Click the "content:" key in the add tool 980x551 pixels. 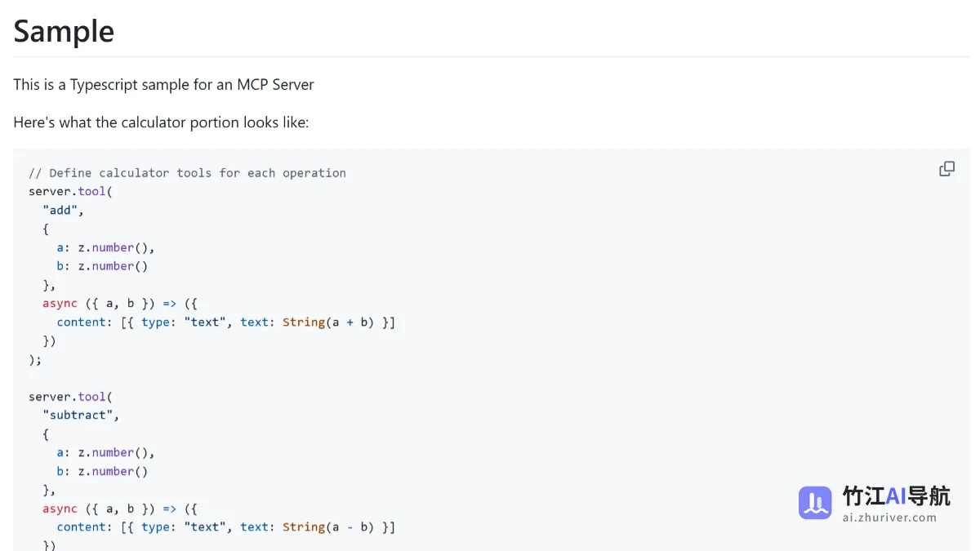pos(85,322)
